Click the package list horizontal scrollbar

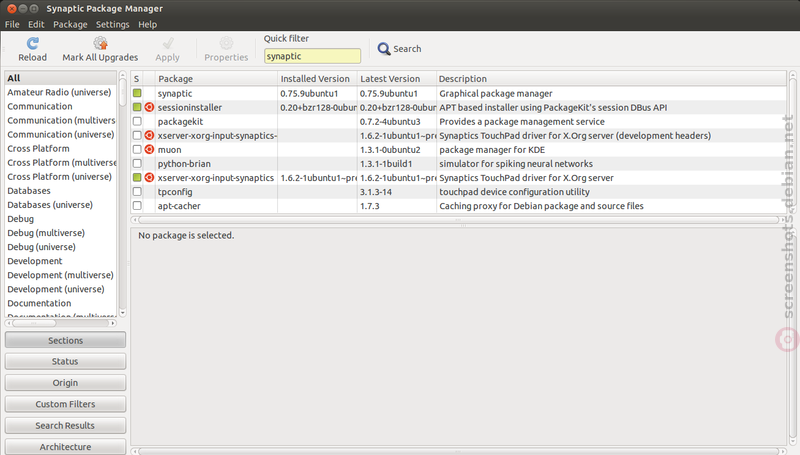tap(458, 220)
